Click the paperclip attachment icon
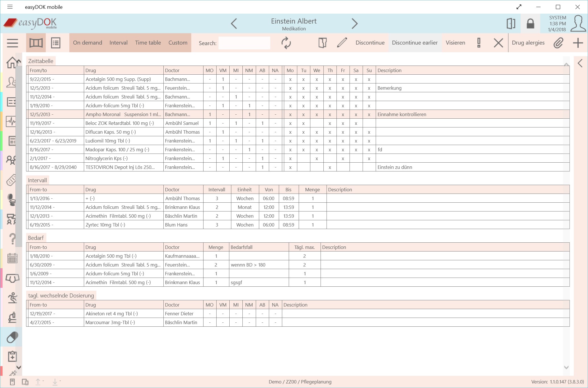 (x=558, y=43)
